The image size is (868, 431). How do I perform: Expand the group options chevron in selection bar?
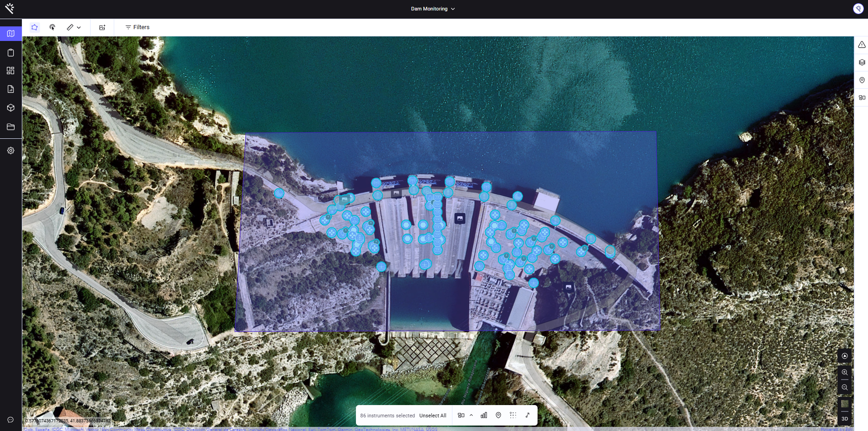471,415
